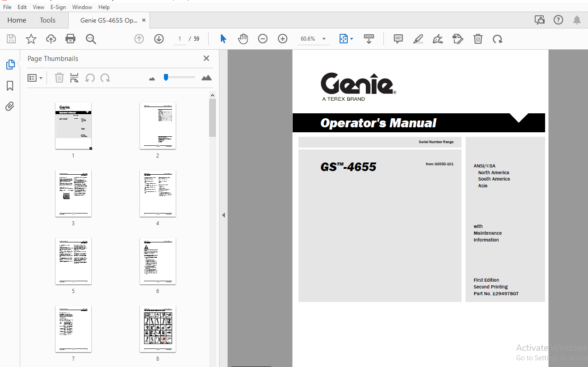The width and height of the screenshot is (588, 367).
Task: Insert page break icon in thumbnails panel
Action: pos(75,78)
